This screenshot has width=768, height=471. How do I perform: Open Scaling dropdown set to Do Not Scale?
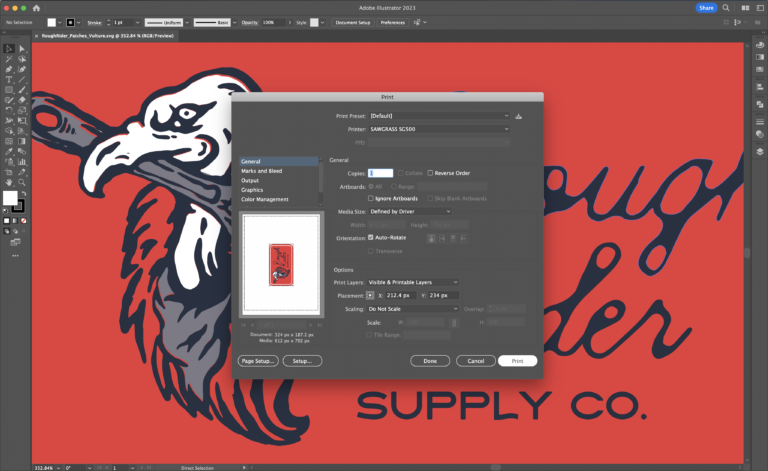point(413,309)
